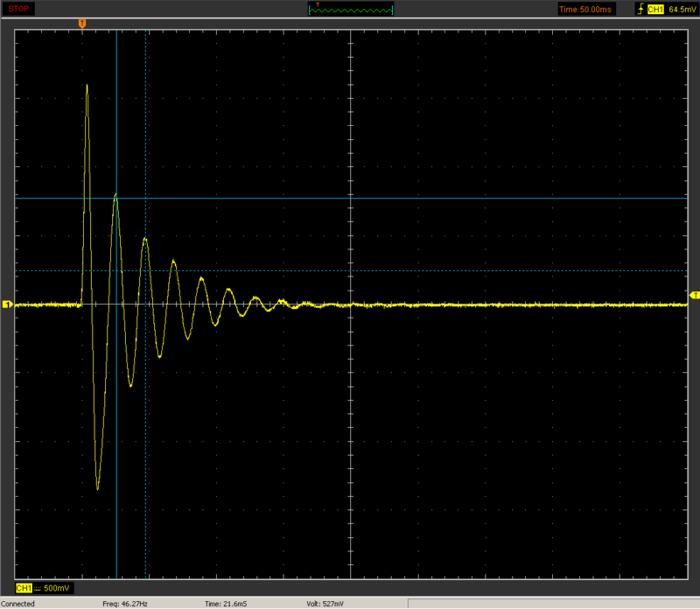This screenshot has width=700, height=609.
Task: Click the 500mV vertical scale readout
Action: [57, 589]
